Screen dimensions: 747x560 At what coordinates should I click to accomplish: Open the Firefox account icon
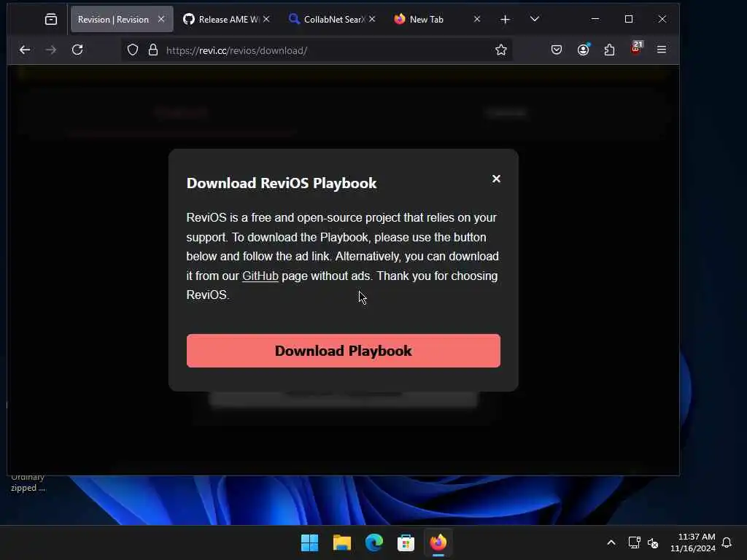coord(583,50)
